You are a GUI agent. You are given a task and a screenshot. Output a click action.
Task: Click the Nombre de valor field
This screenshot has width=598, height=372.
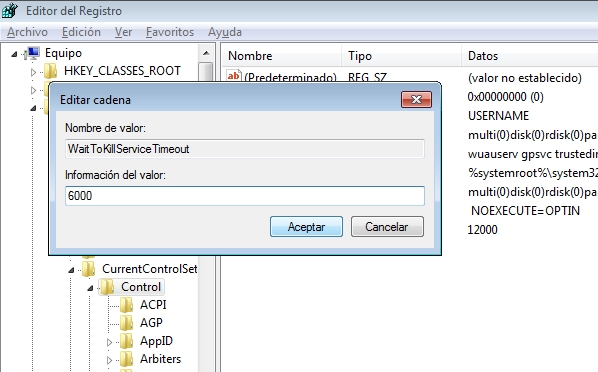coord(244,149)
